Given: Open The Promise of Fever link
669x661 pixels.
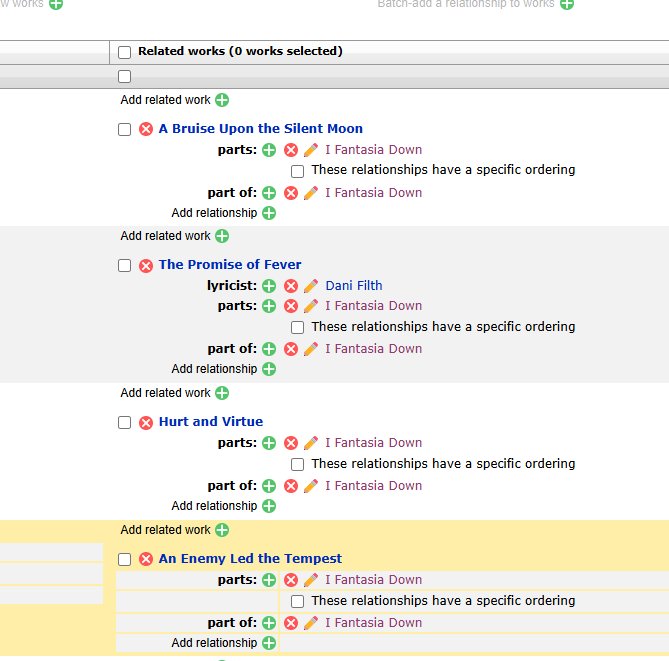Looking at the screenshot, I should pyautogui.click(x=230, y=265).
